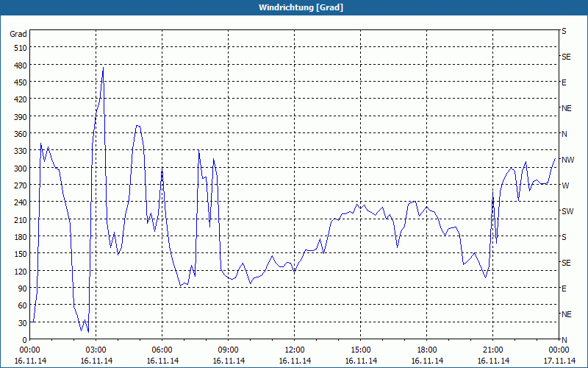Viewport: 588px width, 368px height.
Task: Click the E compass label beside 90 gridline
Action: click(x=564, y=289)
